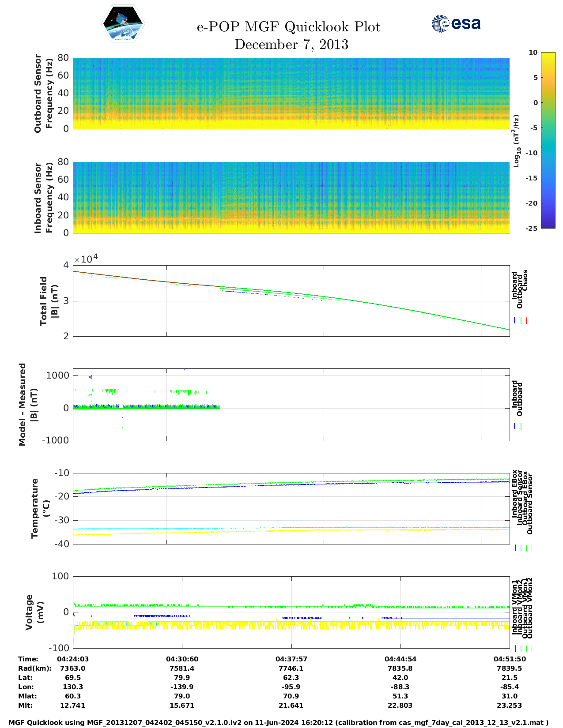Click the Voltage (mV) axis label
The width and height of the screenshot is (563, 728).
pos(35,612)
